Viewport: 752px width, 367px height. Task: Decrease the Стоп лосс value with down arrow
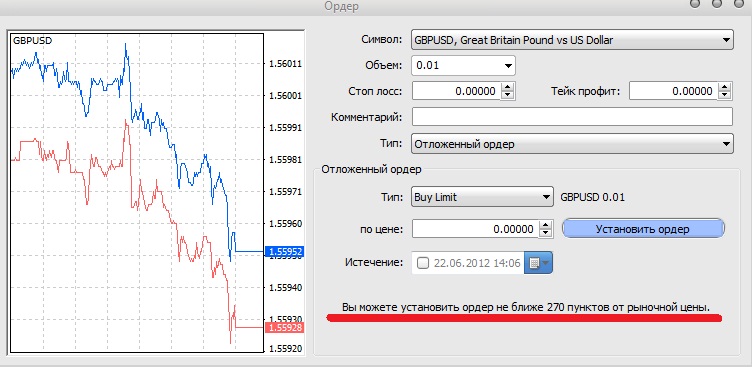[x=507, y=95]
